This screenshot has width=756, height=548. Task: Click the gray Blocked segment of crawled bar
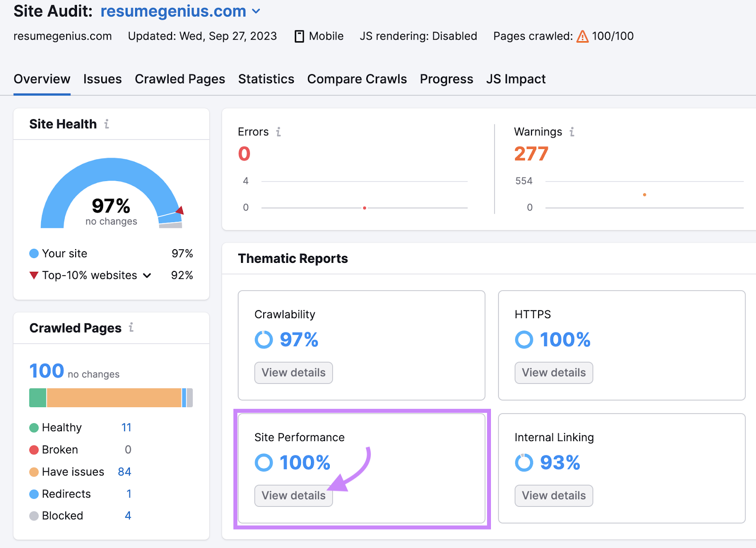[x=190, y=398]
